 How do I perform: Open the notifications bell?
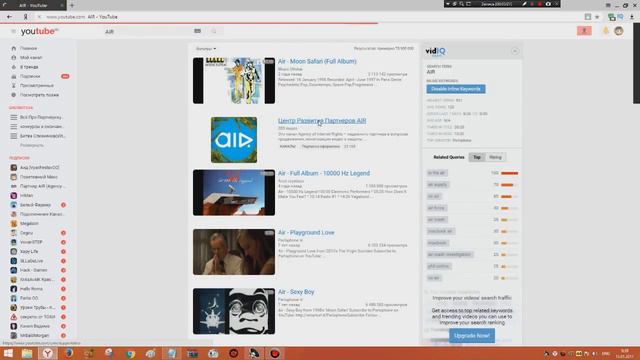[x=606, y=31]
